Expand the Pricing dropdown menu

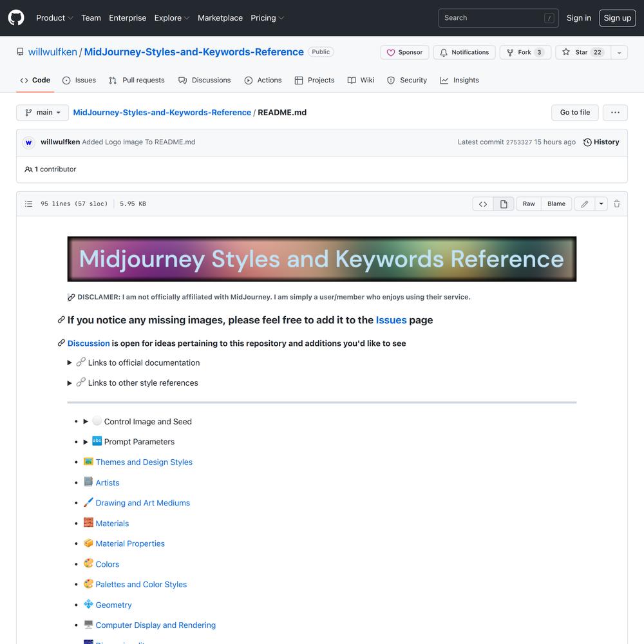point(267,18)
